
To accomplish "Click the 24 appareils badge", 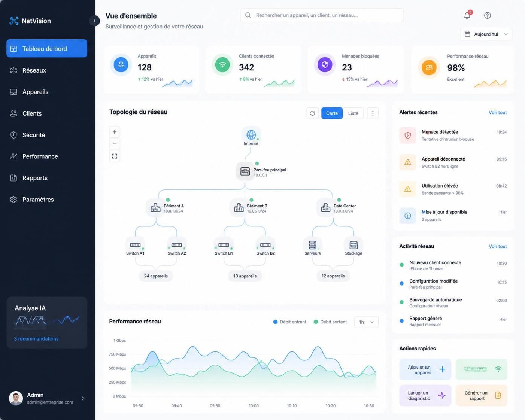I will [x=156, y=276].
